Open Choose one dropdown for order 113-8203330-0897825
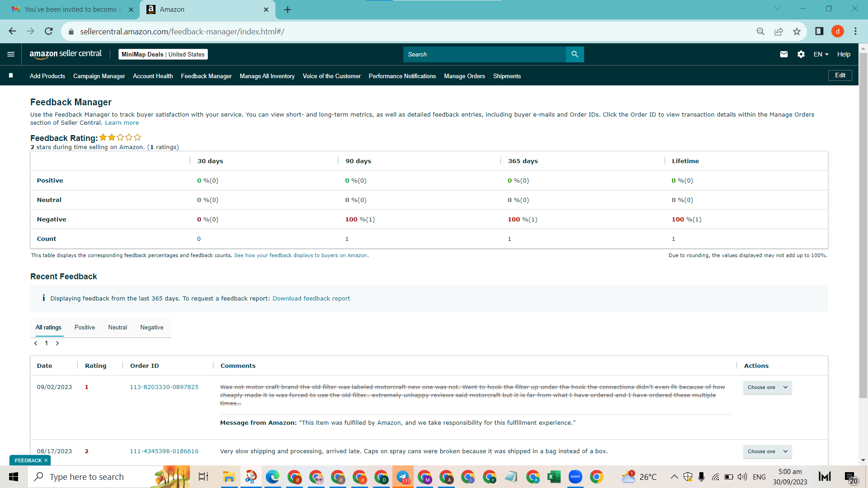Viewport: 868px width, 488px height. pos(767,387)
